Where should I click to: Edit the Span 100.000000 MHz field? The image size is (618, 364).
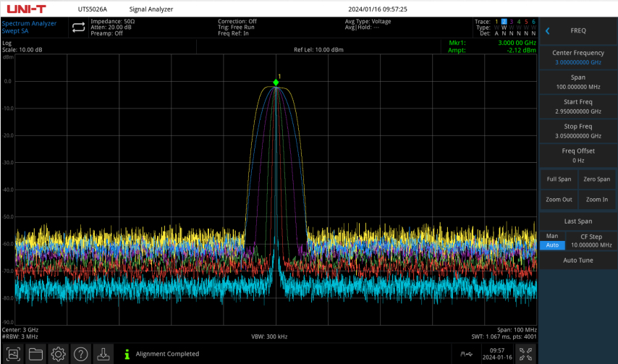coord(578,82)
